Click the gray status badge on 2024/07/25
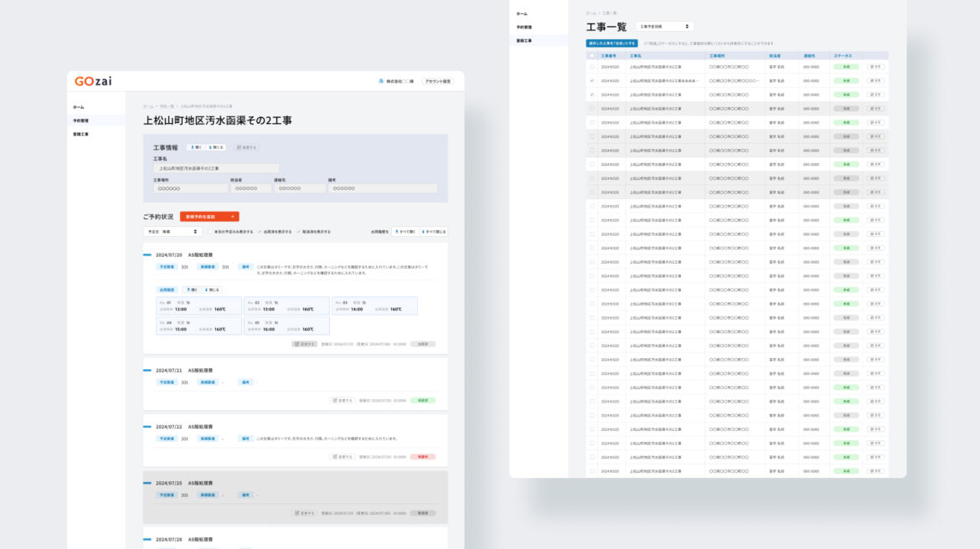Image resolution: width=980 pixels, height=549 pixels. pos(423,513)
